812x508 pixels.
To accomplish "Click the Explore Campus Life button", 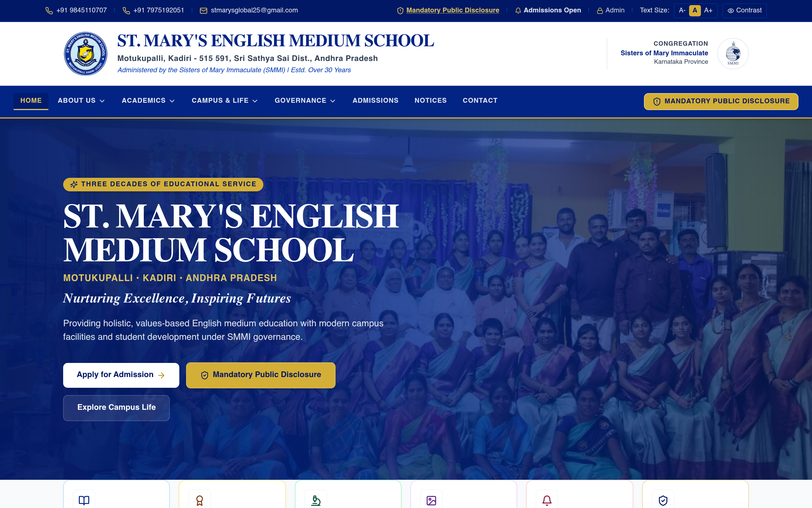I will point(116,408).
